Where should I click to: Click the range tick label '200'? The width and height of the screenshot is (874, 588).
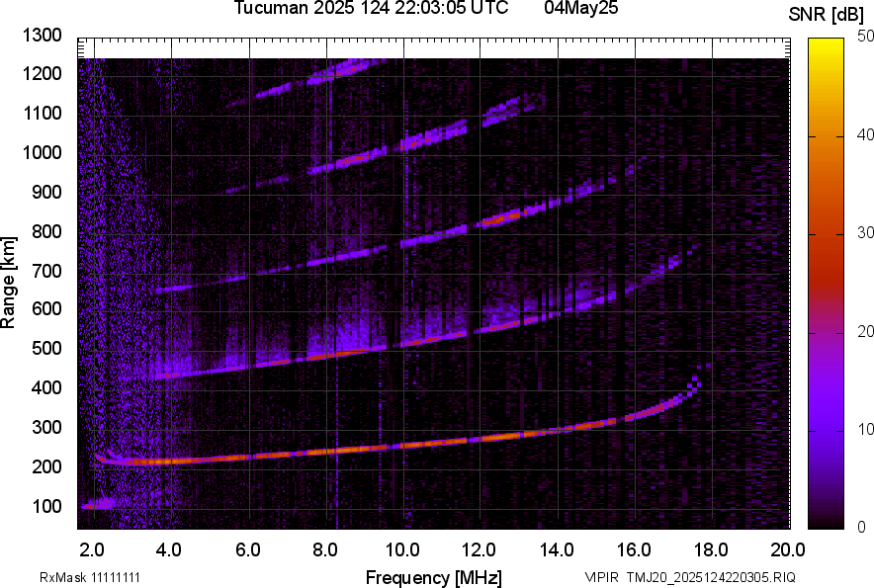click(x=46, y=466)
